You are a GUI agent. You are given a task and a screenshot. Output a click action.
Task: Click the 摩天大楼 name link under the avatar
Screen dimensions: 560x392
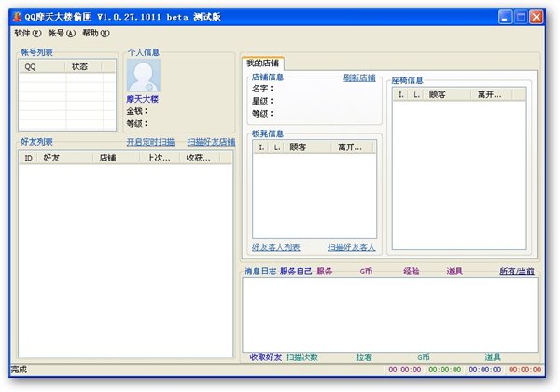coord(143,99)
